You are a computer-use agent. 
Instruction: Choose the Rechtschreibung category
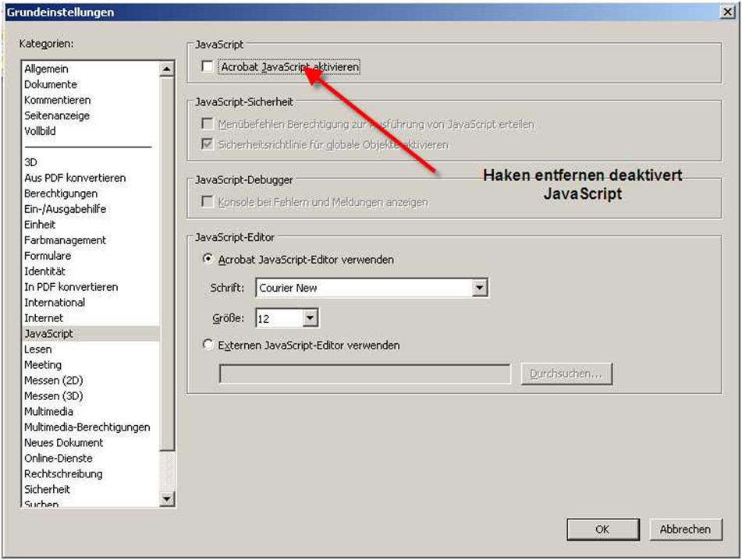(63, 473)
